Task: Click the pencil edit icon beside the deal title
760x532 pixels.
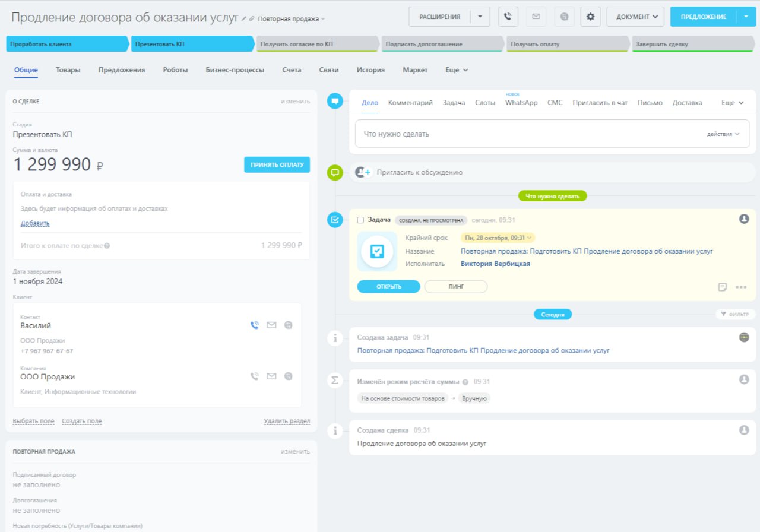Action: (x=245, y=19)
